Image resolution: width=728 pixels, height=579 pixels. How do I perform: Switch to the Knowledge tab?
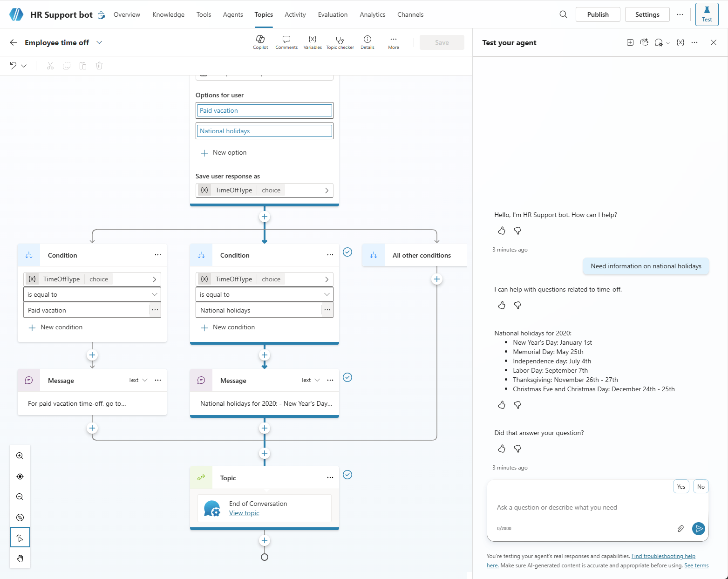tap(169, 14)
